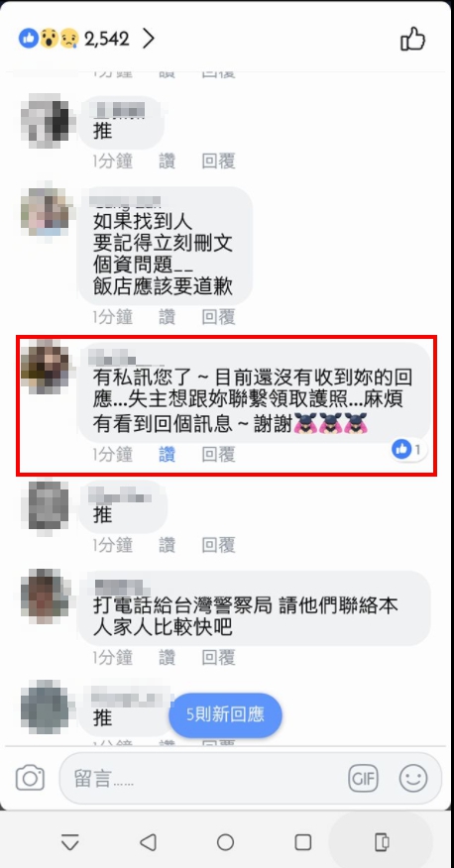The image size is (454, 868).
Task: Open the reactions list chevron next to 2,542
Action: tap(148, 39)
